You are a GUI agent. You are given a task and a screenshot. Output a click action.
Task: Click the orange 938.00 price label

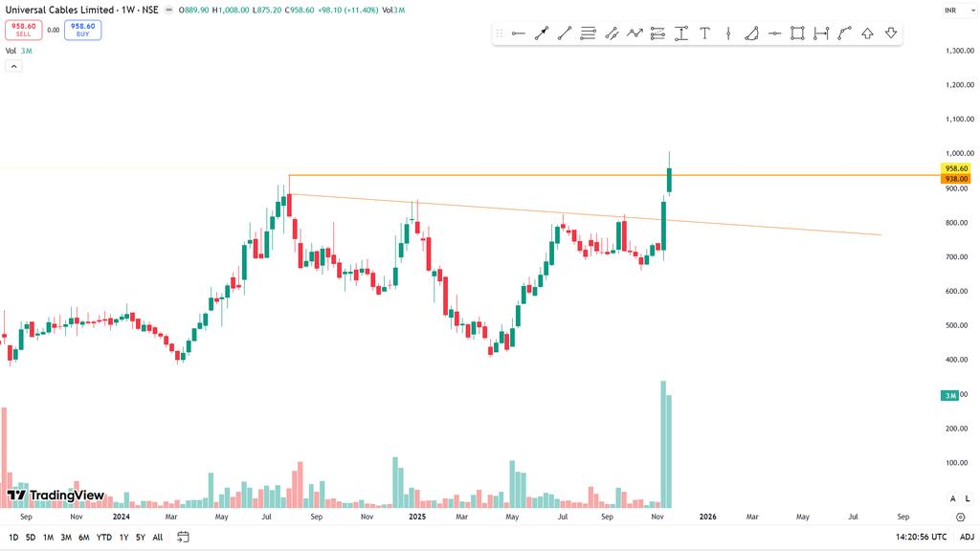(956, 179)
